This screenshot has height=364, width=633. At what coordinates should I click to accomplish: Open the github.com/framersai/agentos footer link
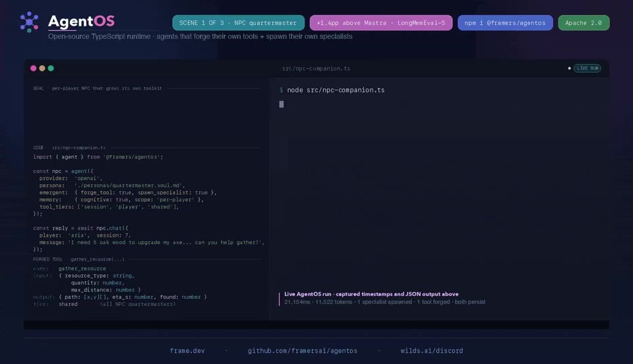[x=303, y=351]
